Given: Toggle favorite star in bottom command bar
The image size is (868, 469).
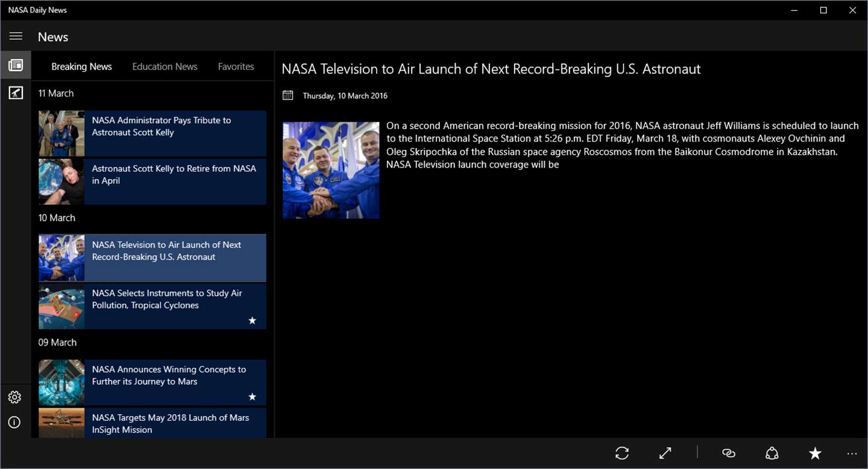Looking at the screenshot, I should point(815,453).
